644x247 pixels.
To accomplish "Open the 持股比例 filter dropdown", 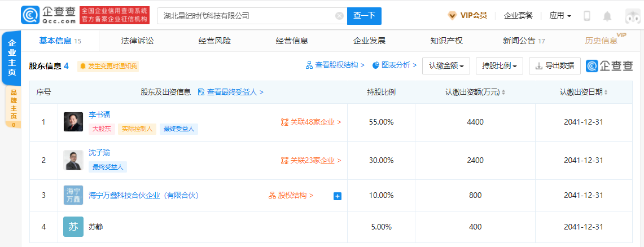I will tap(499, 65).
